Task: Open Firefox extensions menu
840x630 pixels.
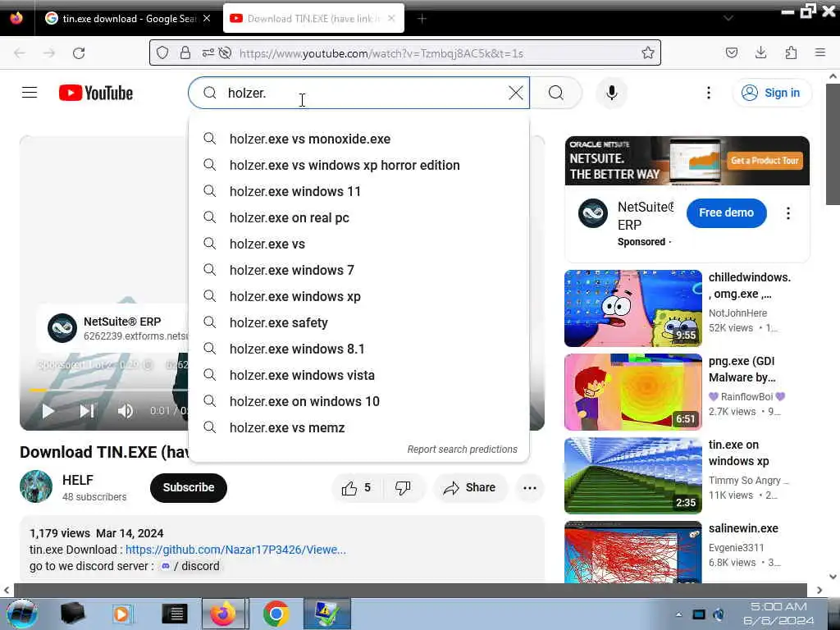Action: coord(791,52)
